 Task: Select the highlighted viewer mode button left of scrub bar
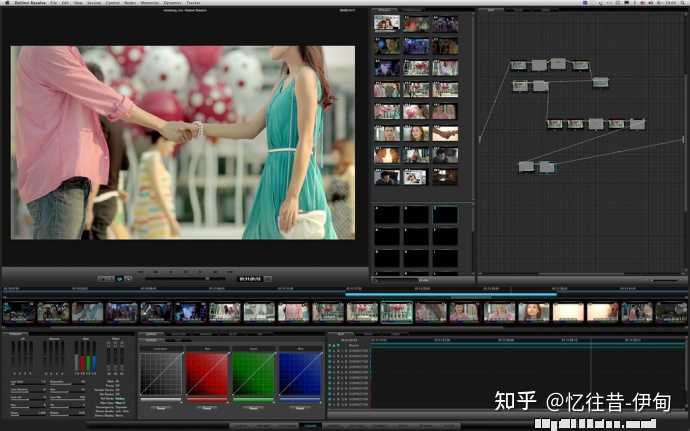click(x=119, y=279)
